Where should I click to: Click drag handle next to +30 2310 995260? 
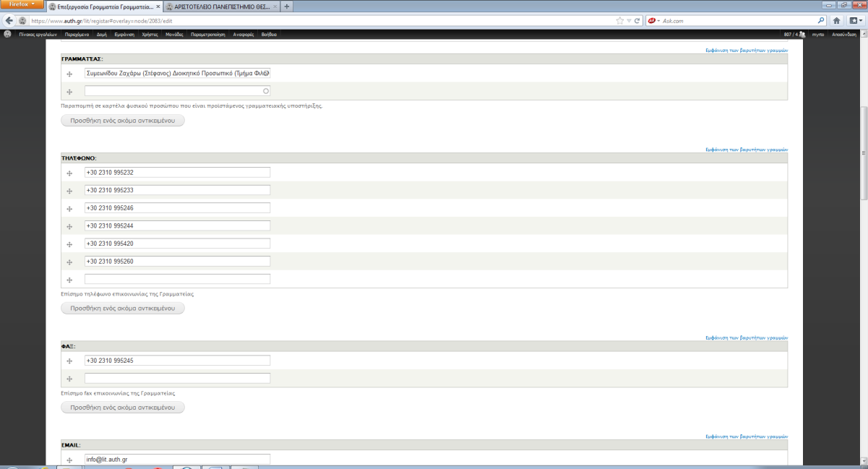click(x=69, y=262)
